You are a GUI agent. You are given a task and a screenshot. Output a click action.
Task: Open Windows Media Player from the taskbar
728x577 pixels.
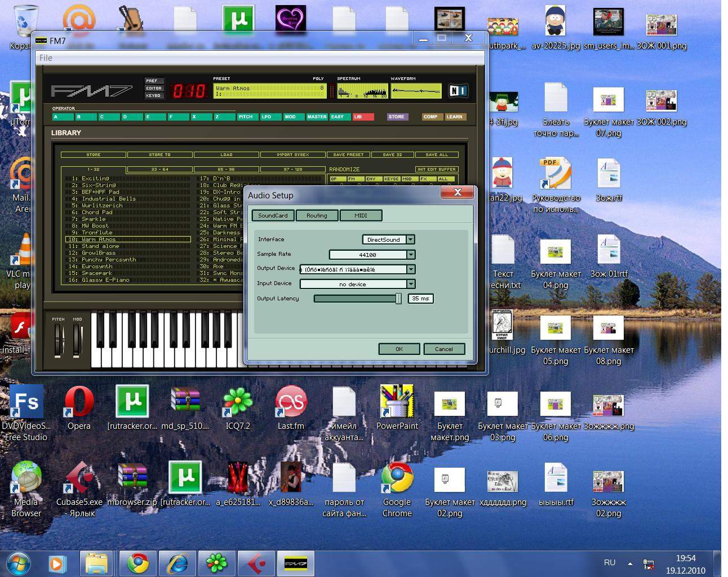(x=56, y=563)
